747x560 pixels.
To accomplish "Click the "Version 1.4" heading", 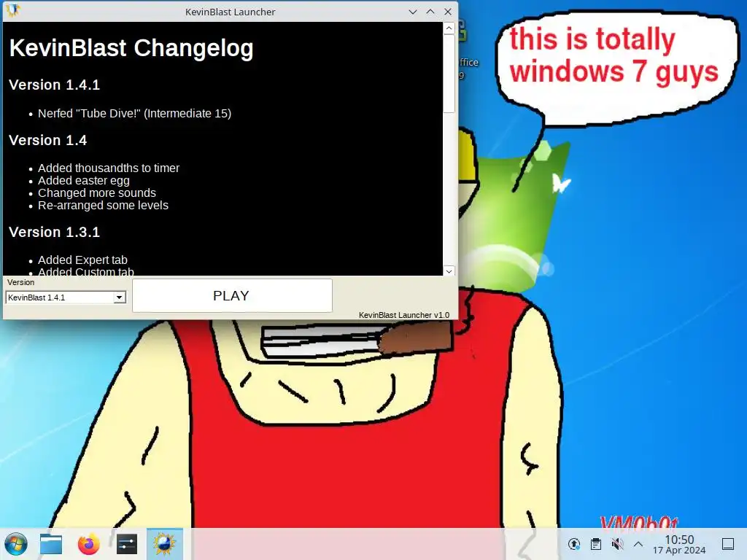I will coord(47,140).
